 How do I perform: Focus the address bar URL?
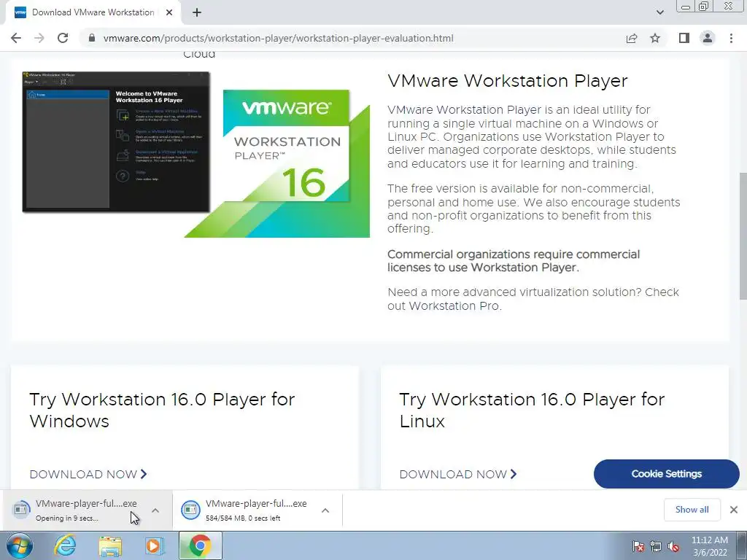coord(278,38)
